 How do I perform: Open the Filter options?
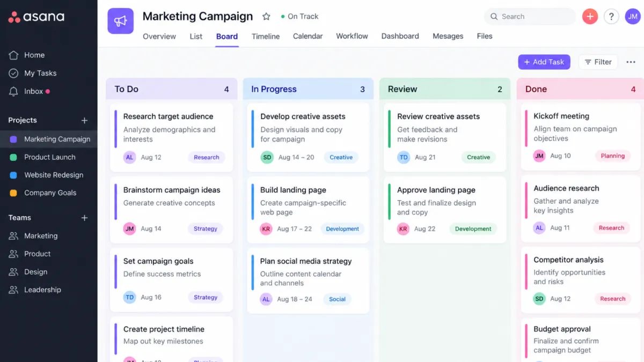point(598,62)
